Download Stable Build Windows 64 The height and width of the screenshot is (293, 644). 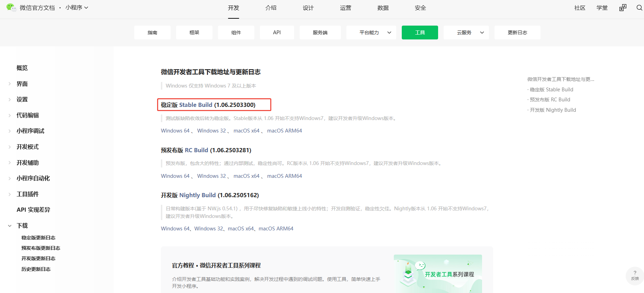coord(175,131)
